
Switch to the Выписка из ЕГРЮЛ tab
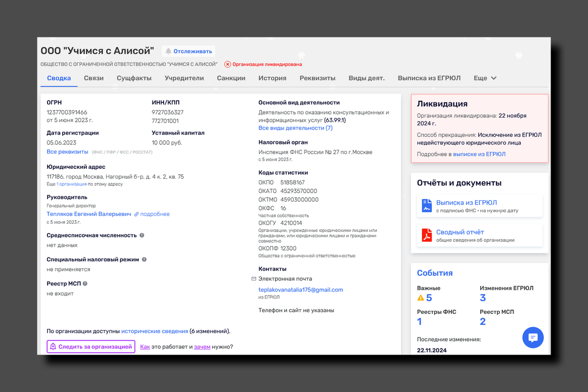tap(430, 78)
